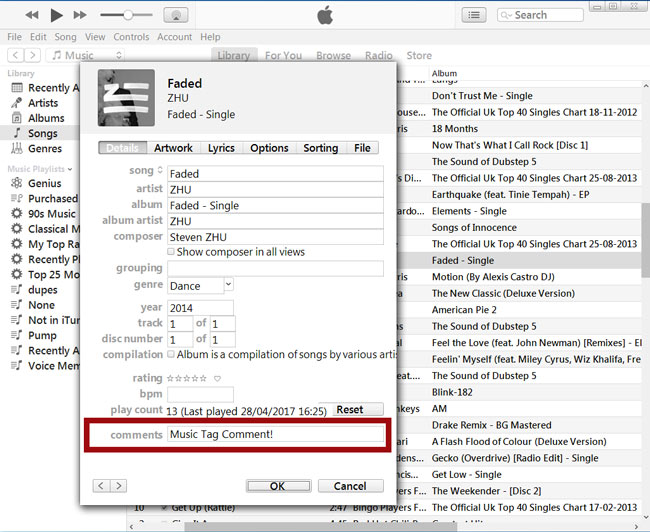
Task: Click the comments field
Action: pyautogui.click(x=275, y=434)
